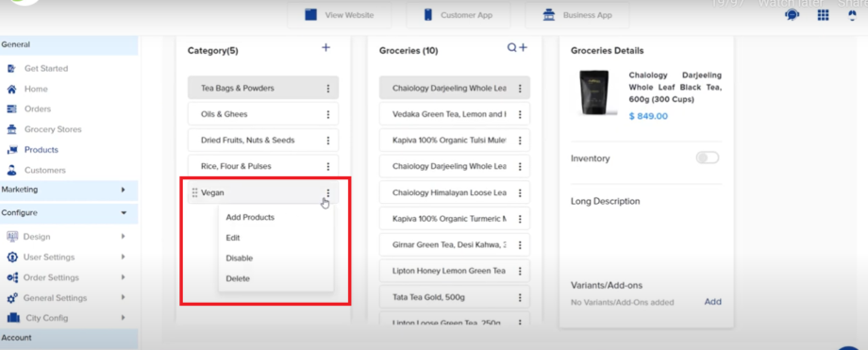Viewport: 868px width, 350px height.
Task: Expand the General Settings submenu
Action: coord(123,298)
